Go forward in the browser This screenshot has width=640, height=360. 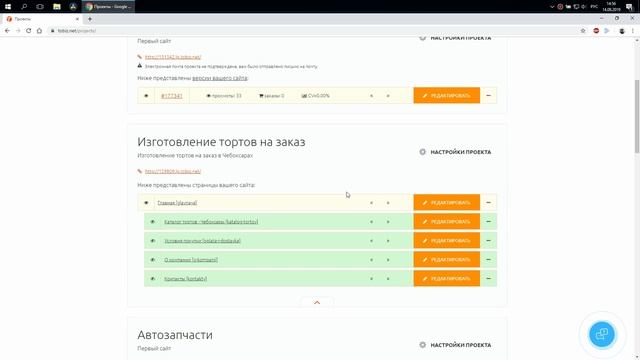[18, 31]
